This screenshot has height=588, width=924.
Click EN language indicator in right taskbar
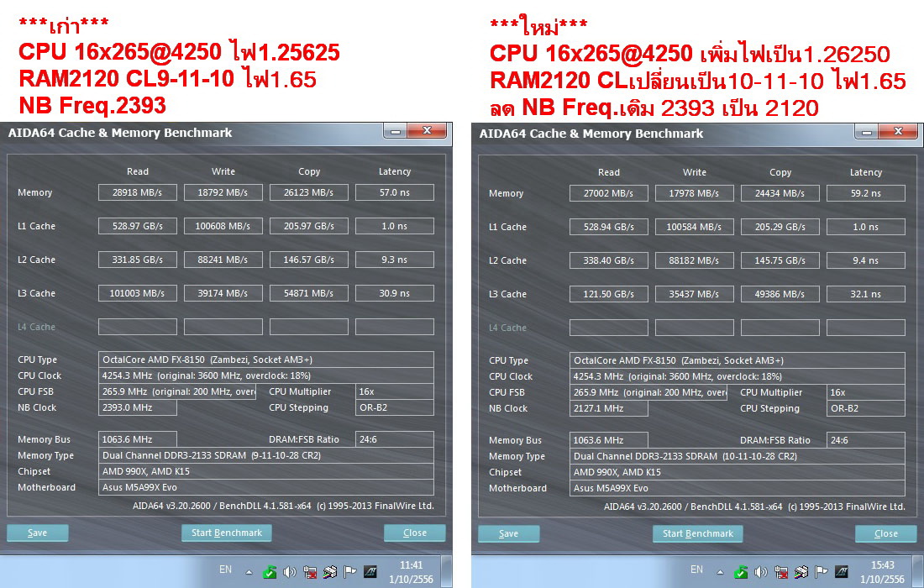point(697,570)
